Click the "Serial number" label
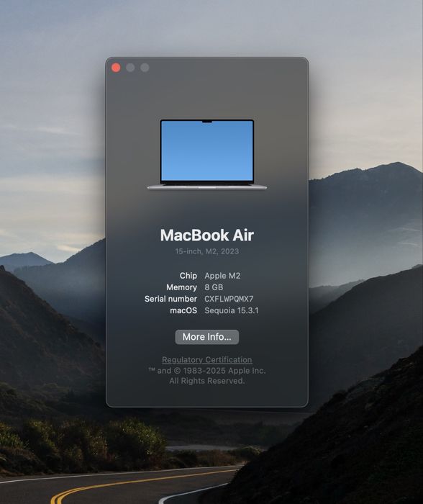This screenshot has width=423, height=504. (x=170, y=299)
